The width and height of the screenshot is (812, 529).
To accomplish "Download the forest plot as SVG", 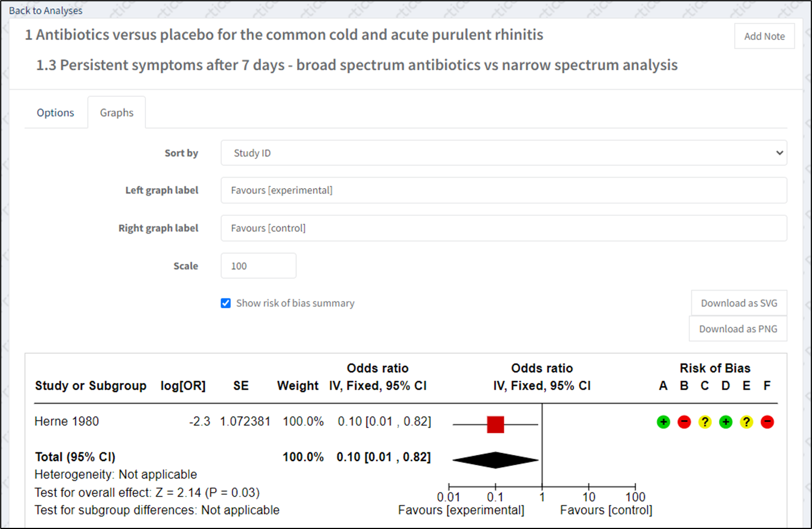I will point(739,303).
